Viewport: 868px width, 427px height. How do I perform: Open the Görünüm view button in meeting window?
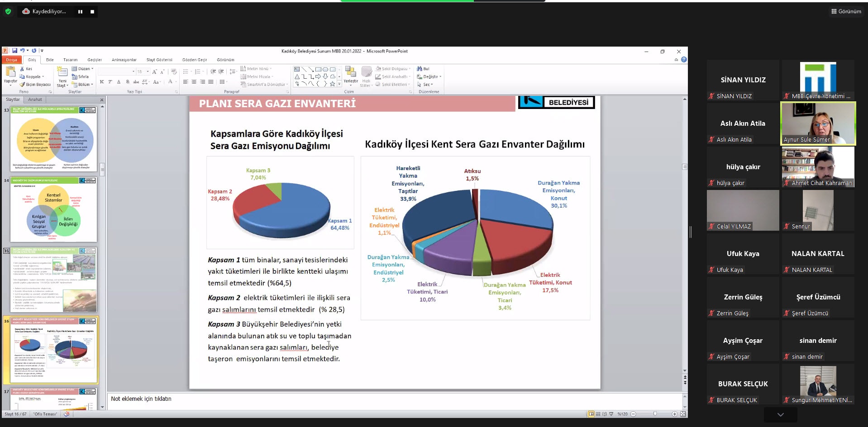[846, 11]
